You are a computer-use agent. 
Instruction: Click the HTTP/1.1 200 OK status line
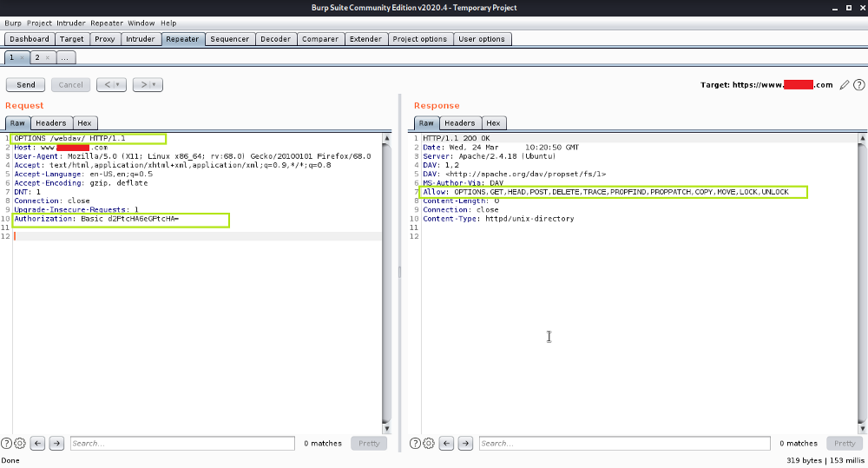457,138
